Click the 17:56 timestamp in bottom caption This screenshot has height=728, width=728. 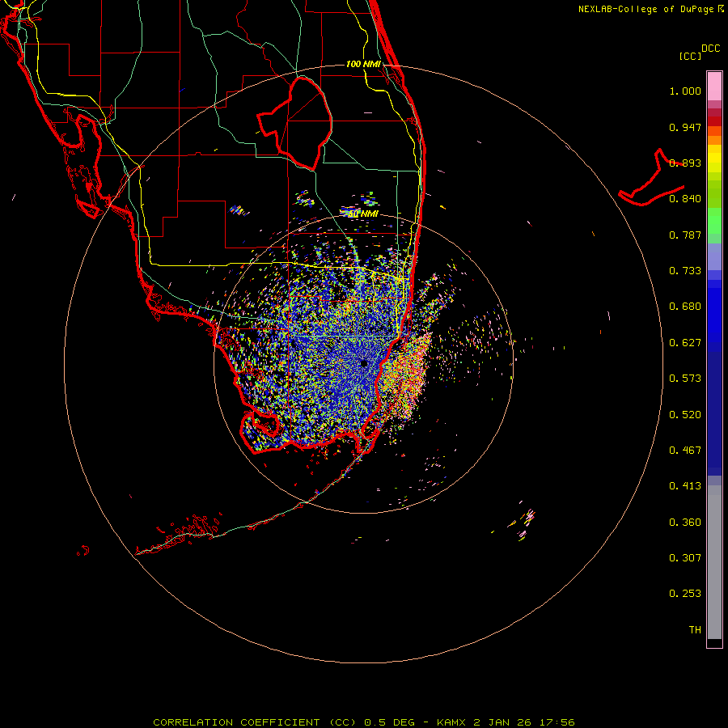click(557, 722)
